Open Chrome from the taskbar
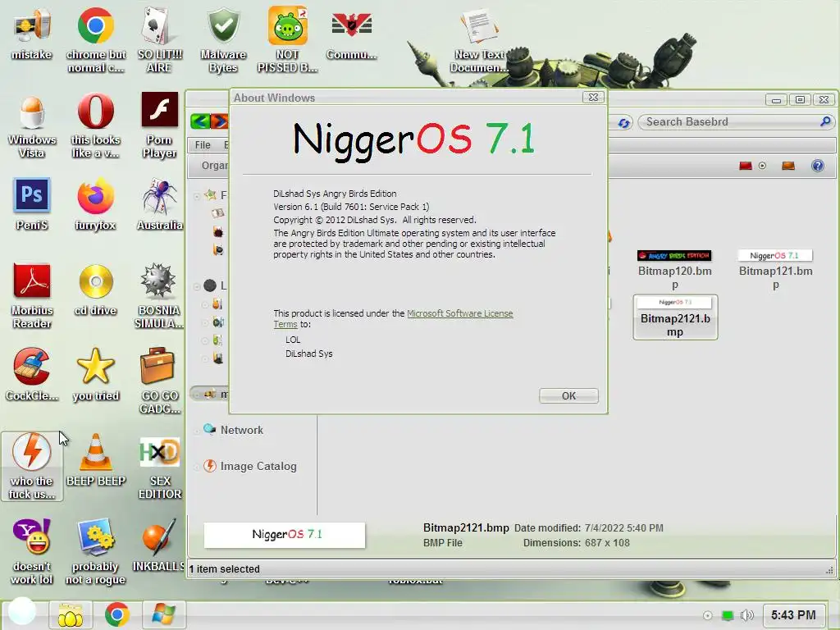Screen dimensions: 840x630 click(116, 614)
